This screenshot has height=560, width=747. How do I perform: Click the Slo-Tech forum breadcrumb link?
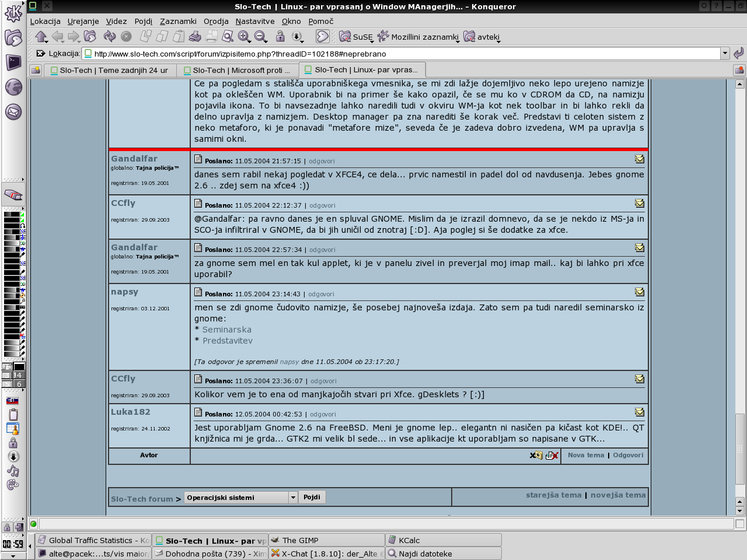pos(142,499)
